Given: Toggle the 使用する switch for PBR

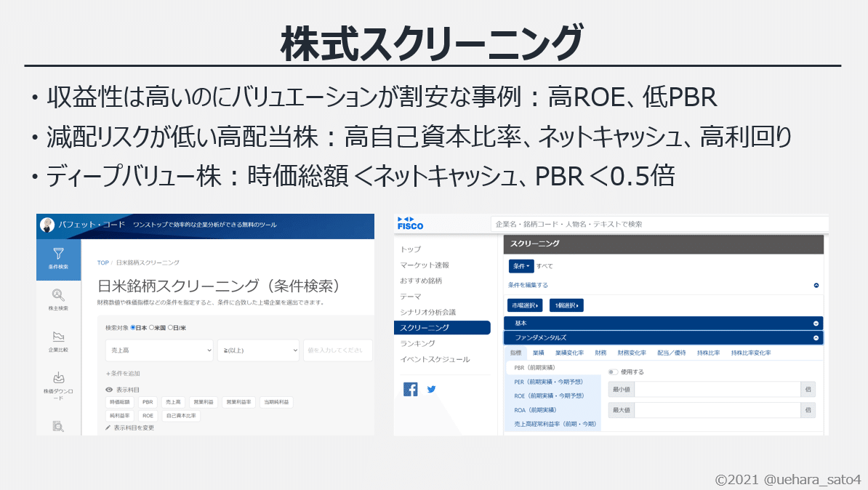Looking at the screenshot, I should pyautogui.click(x=613, y=372).
